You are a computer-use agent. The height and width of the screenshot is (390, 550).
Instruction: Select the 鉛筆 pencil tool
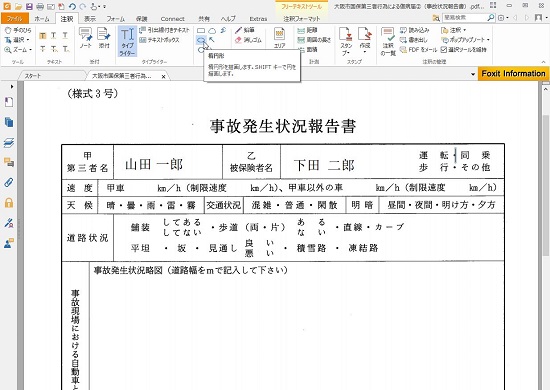click(x=245, y=30)
